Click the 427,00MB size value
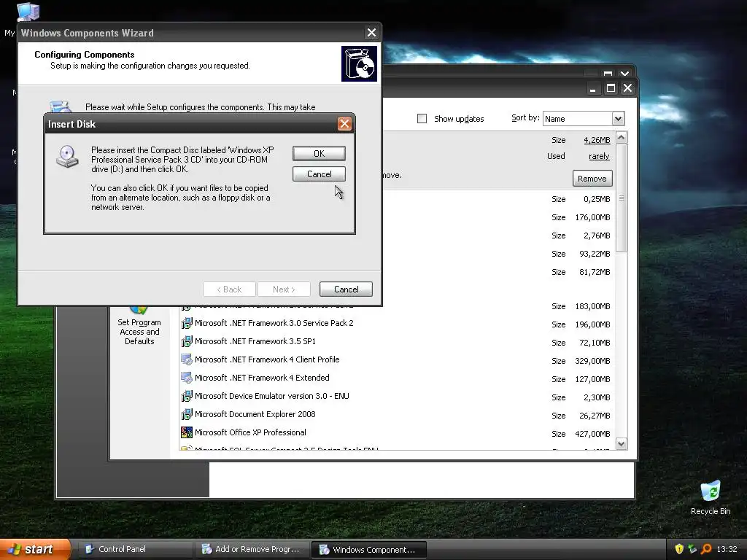 (x=592, y=434)
